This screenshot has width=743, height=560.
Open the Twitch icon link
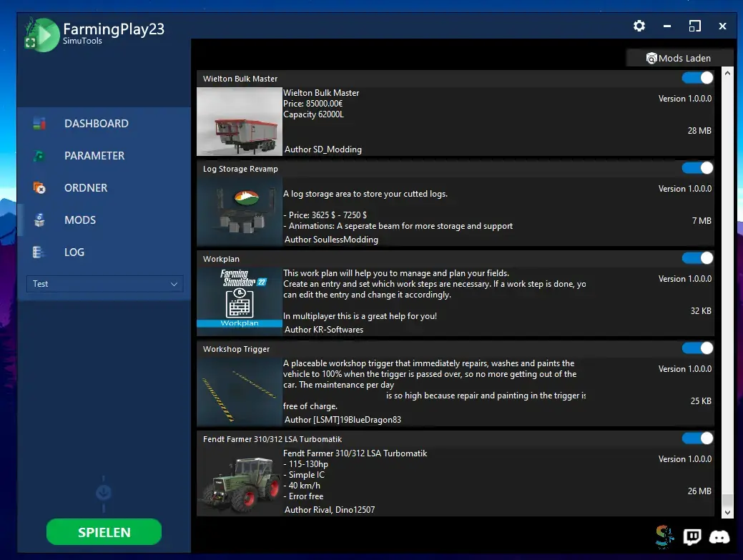(x=692, y=537)
